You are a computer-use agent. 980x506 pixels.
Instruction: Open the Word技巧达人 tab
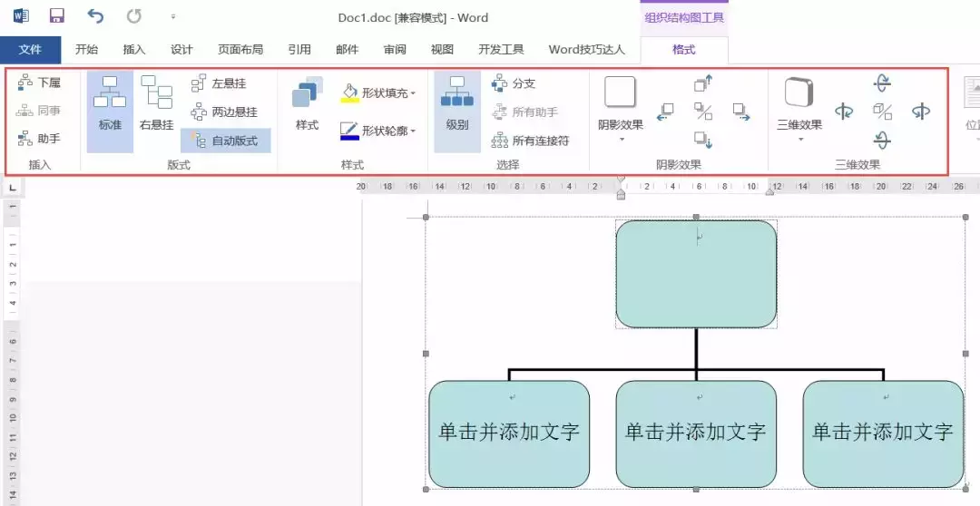coord(586,50)
